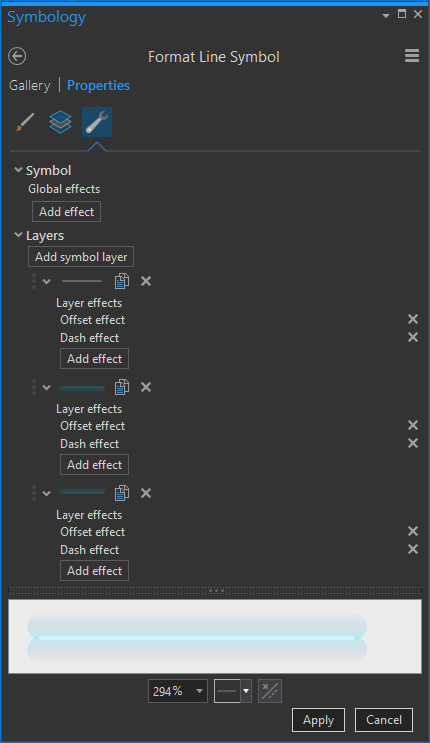Copy the third symbol layer

tap(122, 493)
